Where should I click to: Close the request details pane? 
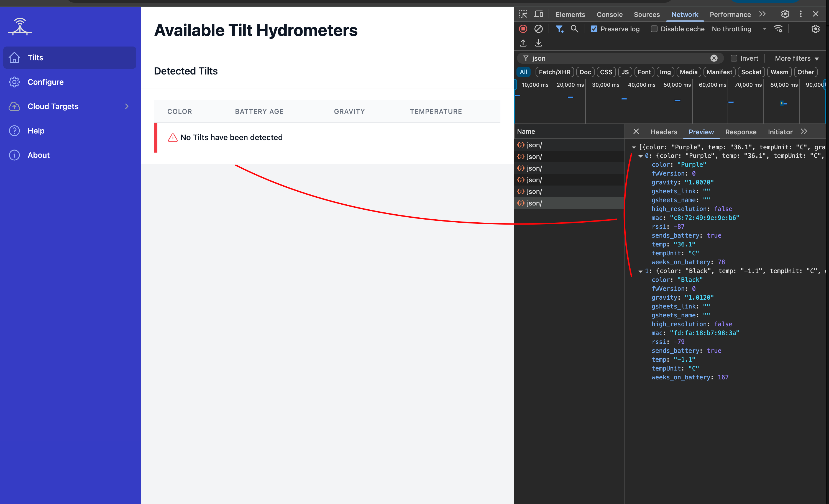point(636,132)
